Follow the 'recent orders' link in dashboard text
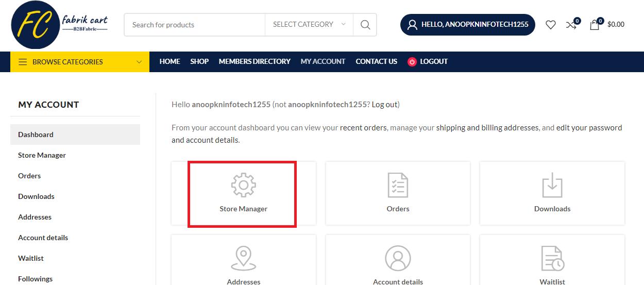 pos(363,128)
